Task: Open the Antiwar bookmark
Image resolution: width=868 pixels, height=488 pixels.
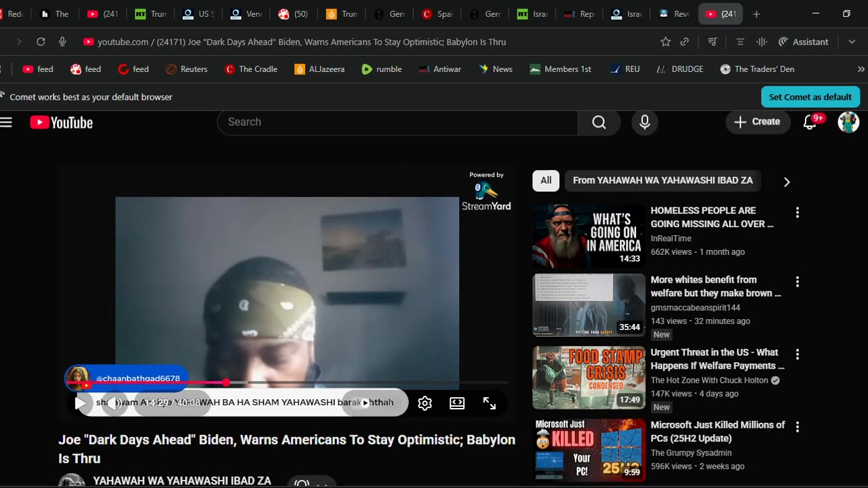Action: click(x=440, y=69)
